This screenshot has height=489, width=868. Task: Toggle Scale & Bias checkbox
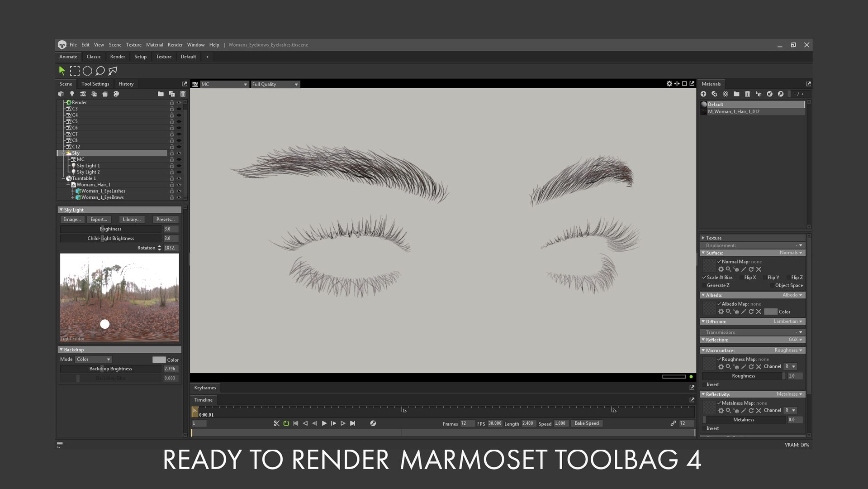point(704,278)
